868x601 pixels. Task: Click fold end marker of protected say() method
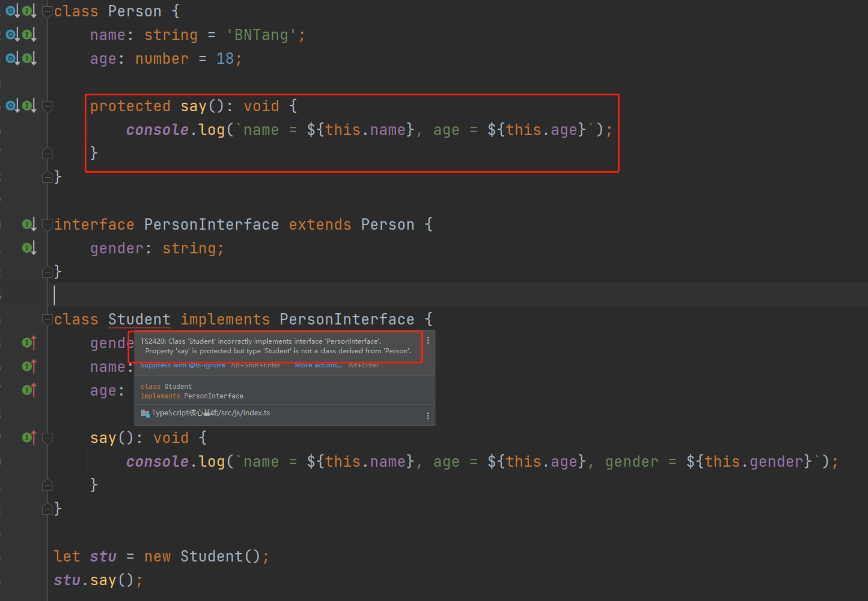48,153
